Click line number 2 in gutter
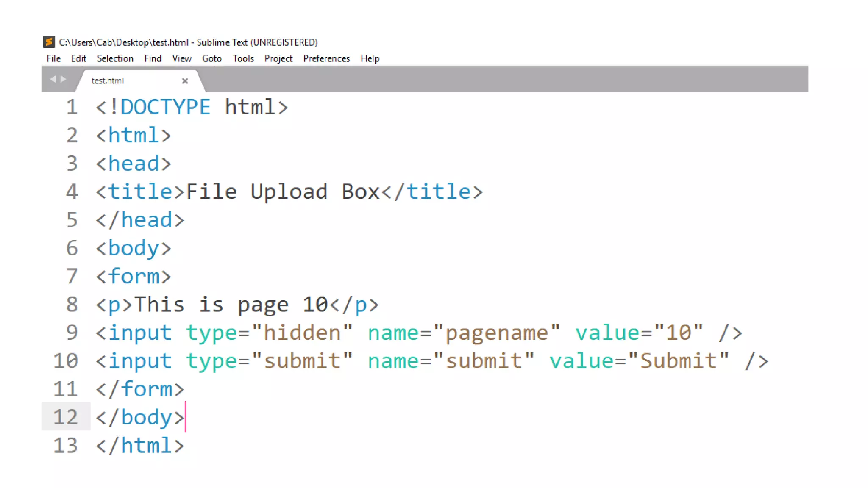Viewport: 868px width, 488px height. click(72, 135)
